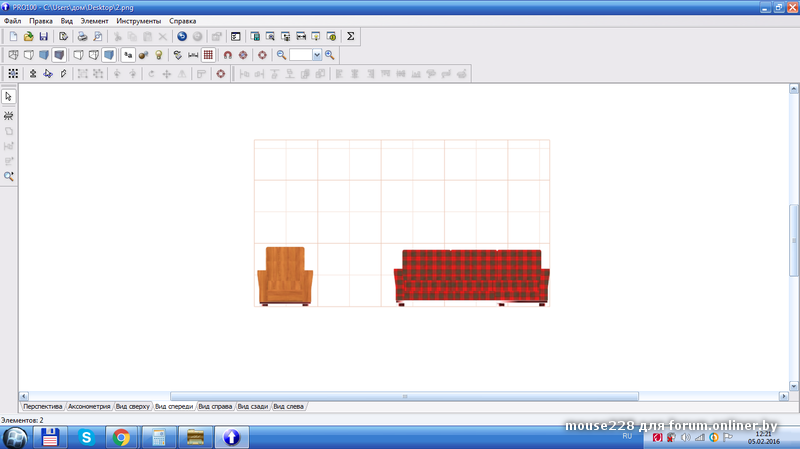Expand the zoom level dropdown arrow

317,55
